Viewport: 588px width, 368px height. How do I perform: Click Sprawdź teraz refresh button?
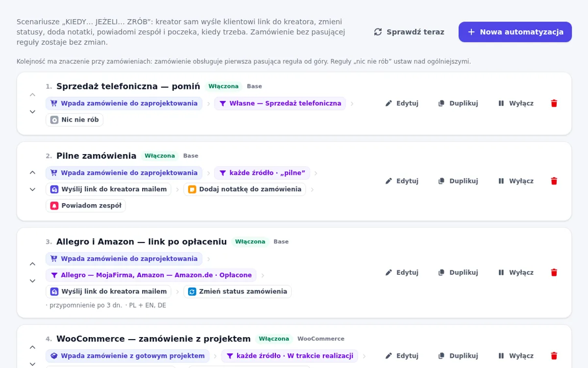(x=409, y=32)
